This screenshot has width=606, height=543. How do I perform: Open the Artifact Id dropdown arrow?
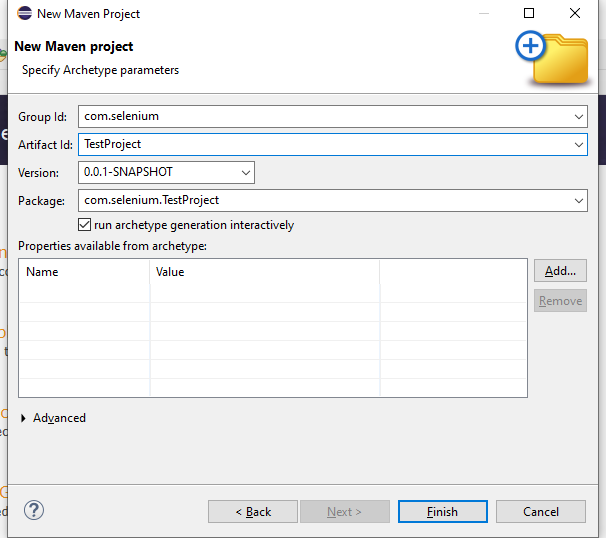578,145
